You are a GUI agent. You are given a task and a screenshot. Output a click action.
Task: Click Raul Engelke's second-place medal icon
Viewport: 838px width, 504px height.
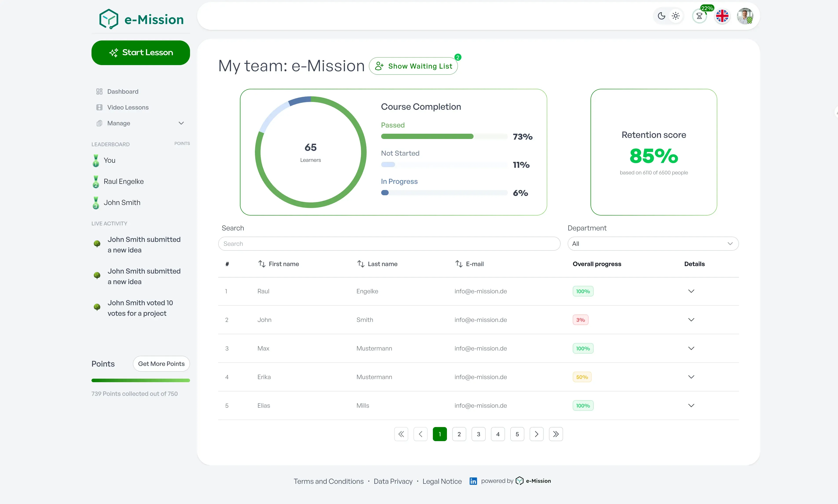click(x=96, y=182)
